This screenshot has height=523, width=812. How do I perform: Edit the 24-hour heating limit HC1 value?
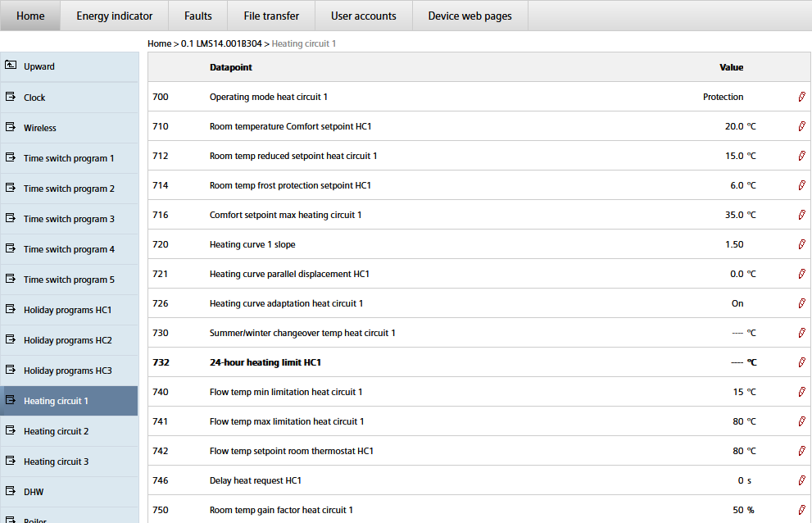coord(801,362)
